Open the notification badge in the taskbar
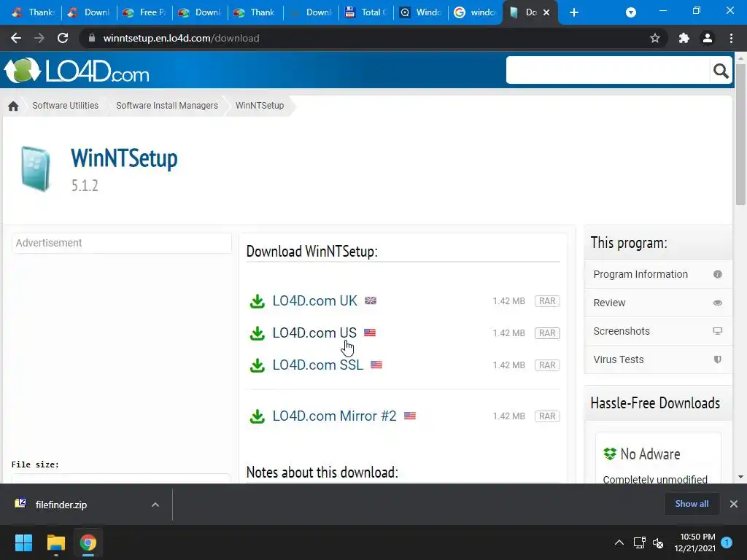Screen dimensions: 747x560 (727, 542)
